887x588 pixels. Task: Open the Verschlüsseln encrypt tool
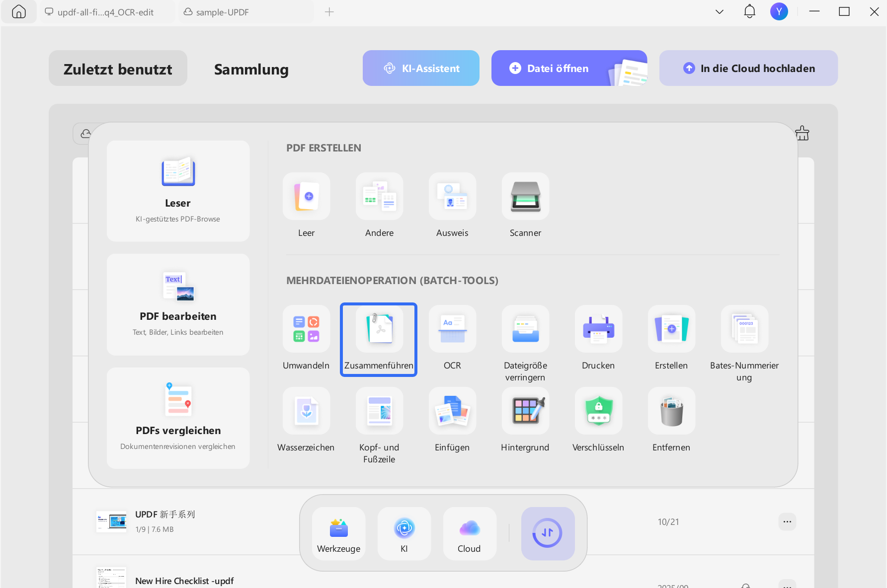(x=598, y=411)
